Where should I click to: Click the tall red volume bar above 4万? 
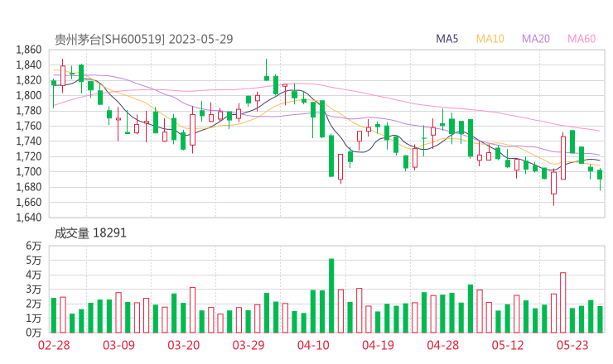pyautogui.click(x=563, y=303)
